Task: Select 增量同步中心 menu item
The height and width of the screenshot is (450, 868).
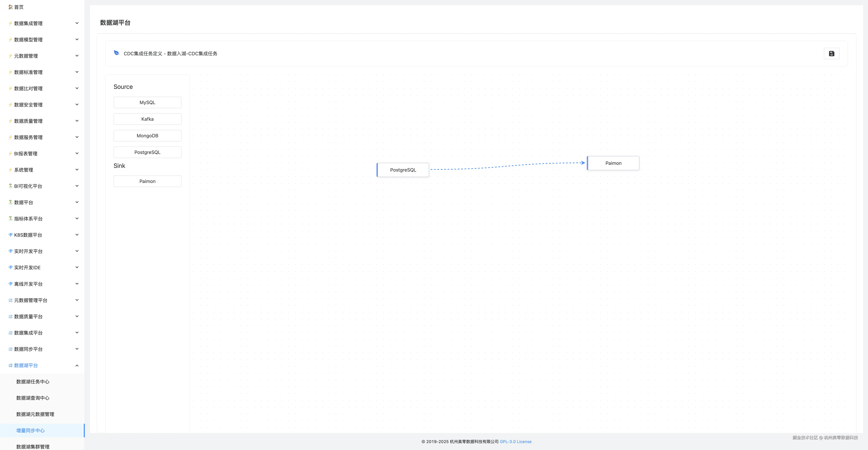Action: 30,431
